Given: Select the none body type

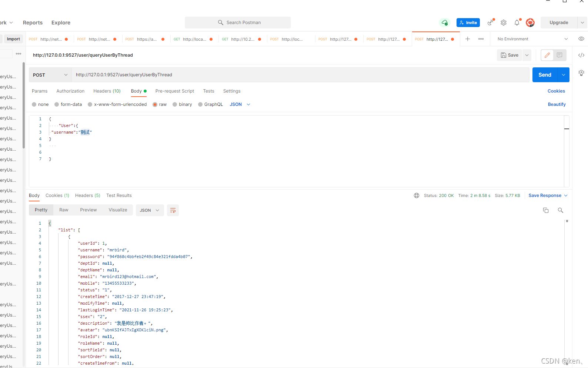Looking at the screenshot, I should [34, 104].
